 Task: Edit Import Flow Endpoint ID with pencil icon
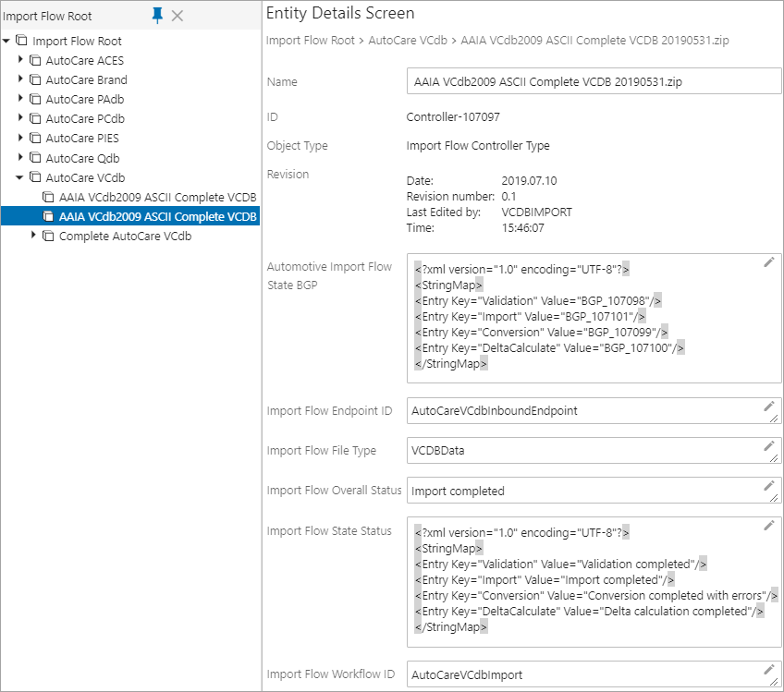pos(769,407)
